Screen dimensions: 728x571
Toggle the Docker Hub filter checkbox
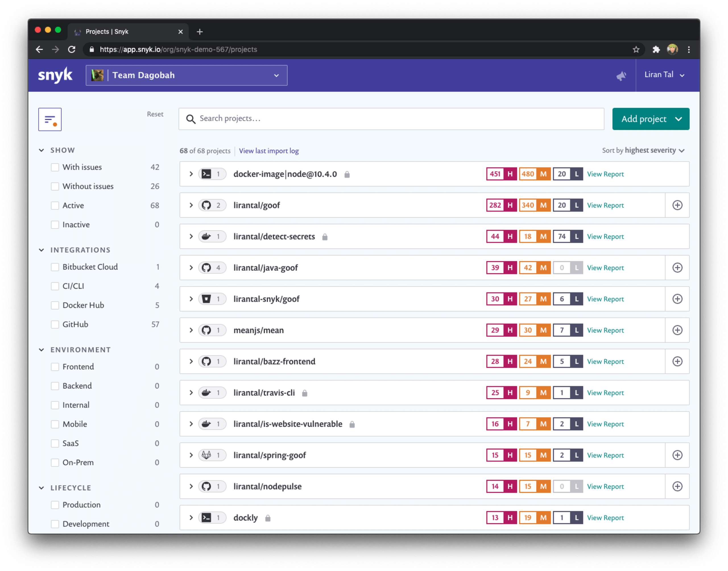[x=55, y=305]
